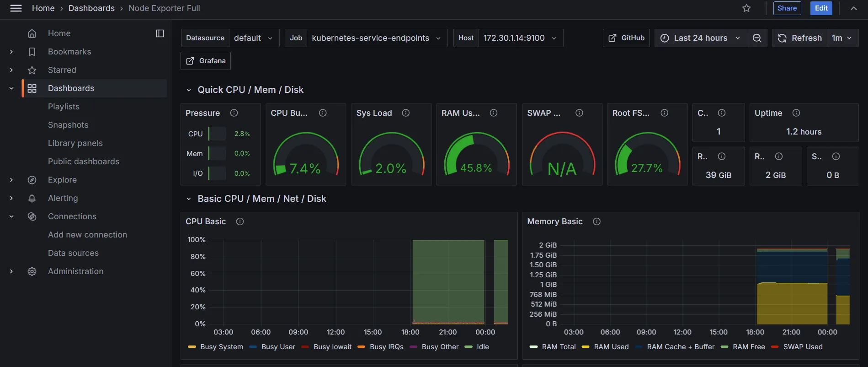The height and width of the screenshot is (367, 868).
Task: Open the Grafana external link
Action: (x=206, y=61)
